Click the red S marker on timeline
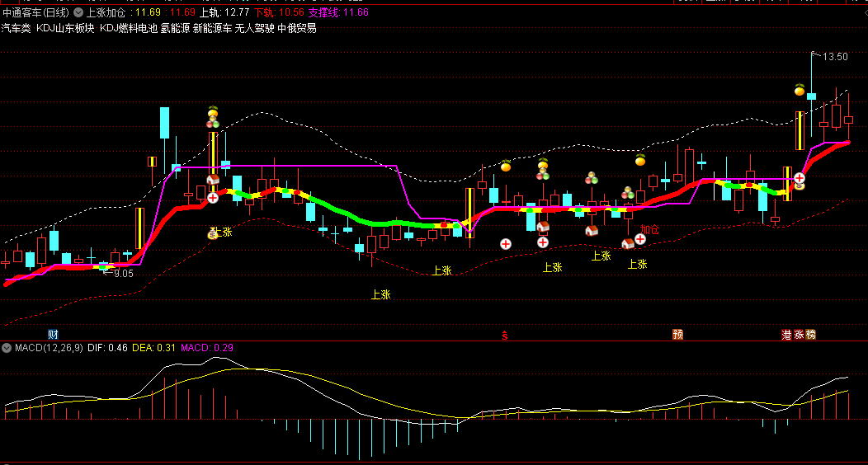The image size is (868, 465). coord(506,335)
